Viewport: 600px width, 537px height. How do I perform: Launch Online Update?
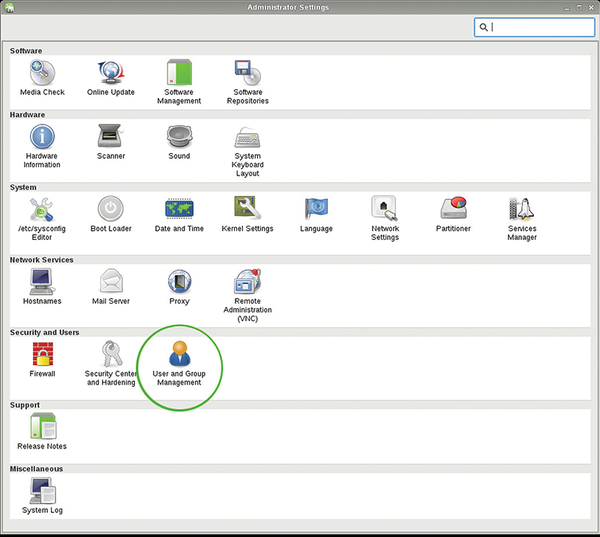111,78
